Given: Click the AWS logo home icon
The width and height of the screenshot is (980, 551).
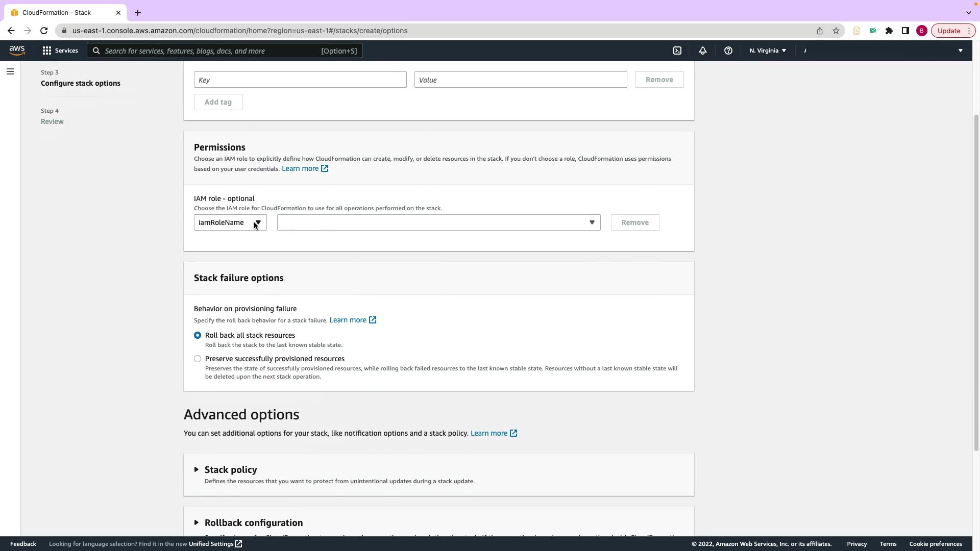Looking at the screenshot, I should (x=17, y=51).
